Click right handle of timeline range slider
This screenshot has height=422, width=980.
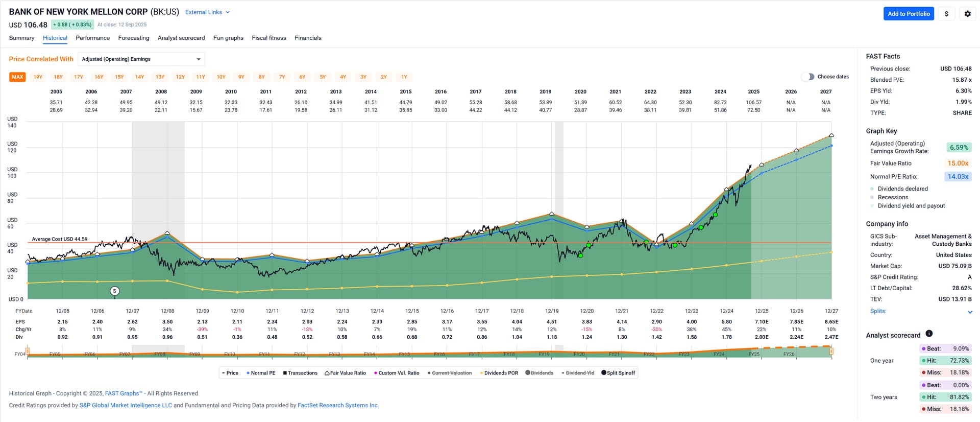pos(831,351)
